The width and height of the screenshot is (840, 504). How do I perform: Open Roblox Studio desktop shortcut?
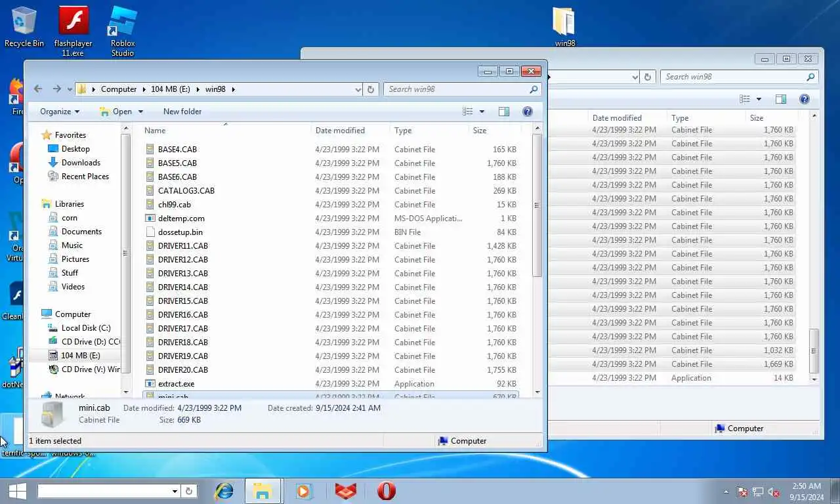(x=123, y=31)
